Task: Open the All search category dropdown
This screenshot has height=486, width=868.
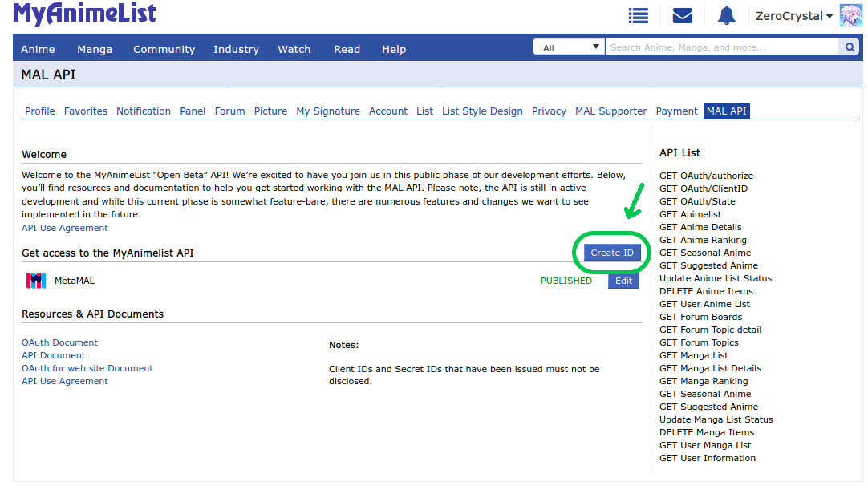Action: click(x=569, y=48)
